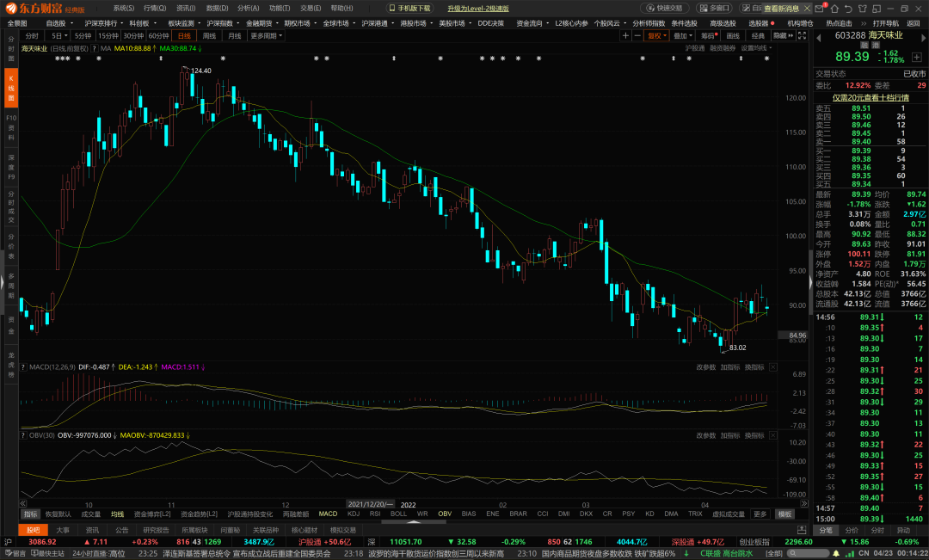The width and height of the screenshot is (929, 560).
Task: Open 设置均线 dropdown
Action: click(x=756, y=48)
